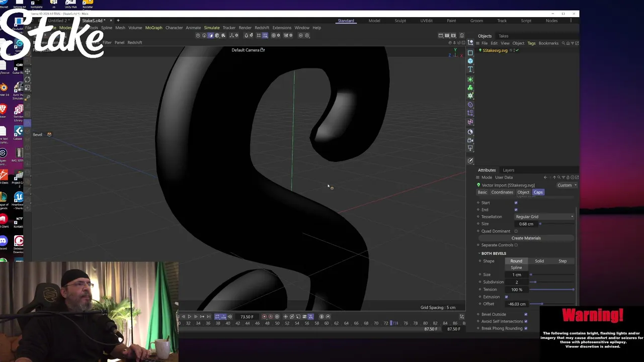Screen dimensions: 644x362
Task: Open the Object Manager hamburger menu
Action: point(478,43)
